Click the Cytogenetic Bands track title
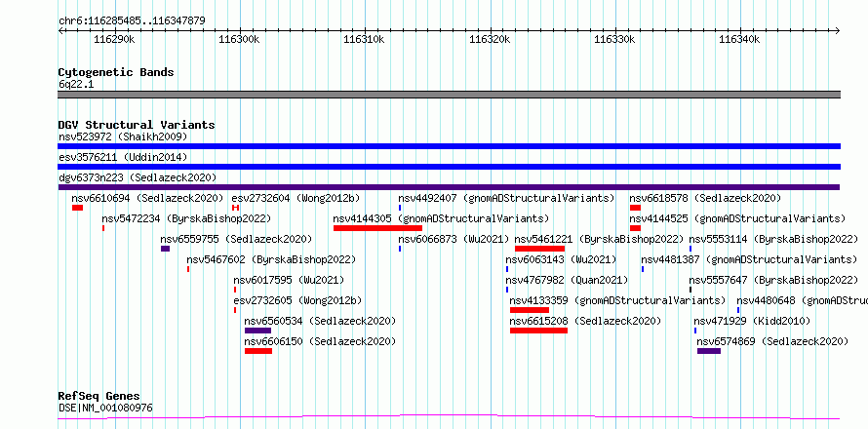This screenshot has height=429, width=868. (116, 72)
